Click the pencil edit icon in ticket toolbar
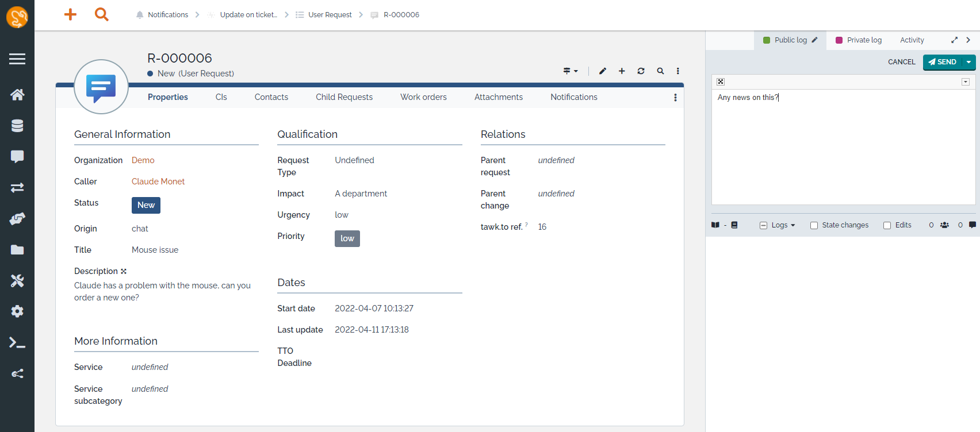 [603, 71]
